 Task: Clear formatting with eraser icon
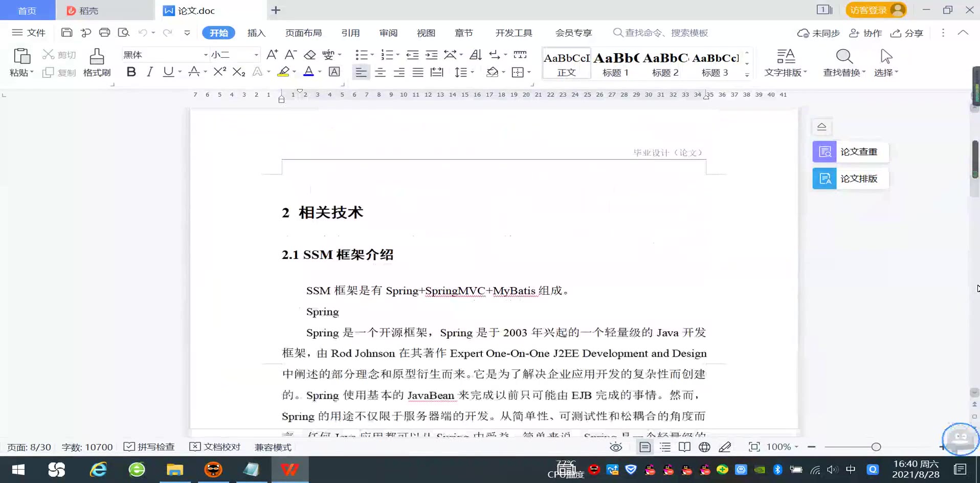tap(310, 55)
